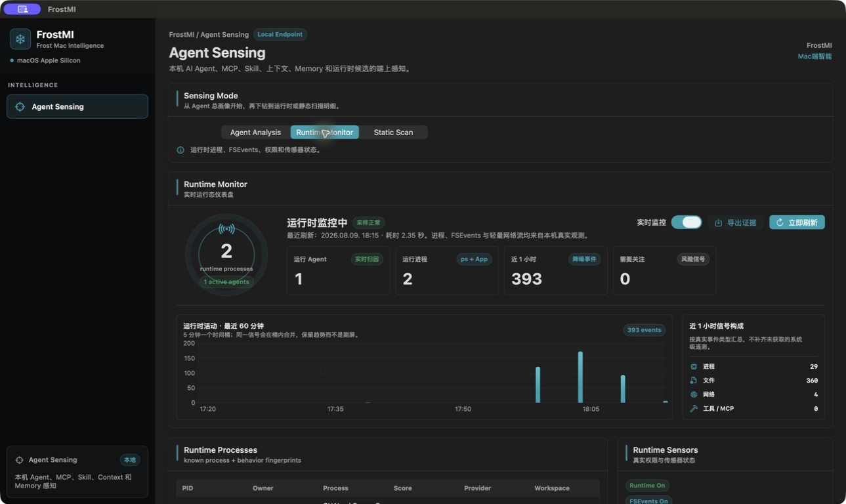Click the PID column header
The height and width of the screenshot is (504, 846).
pos(187,488)
